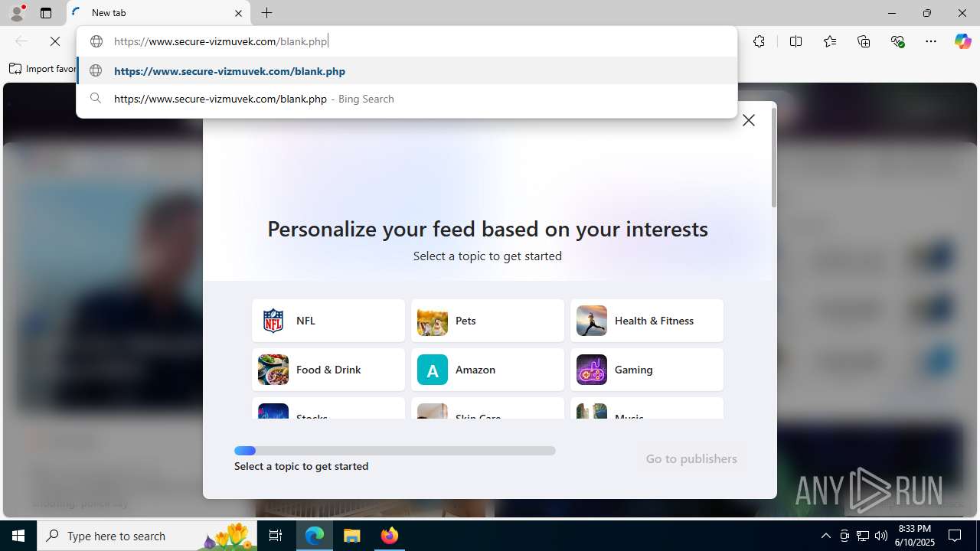
Task: Select the Amazon topic card
Action: 488,370
